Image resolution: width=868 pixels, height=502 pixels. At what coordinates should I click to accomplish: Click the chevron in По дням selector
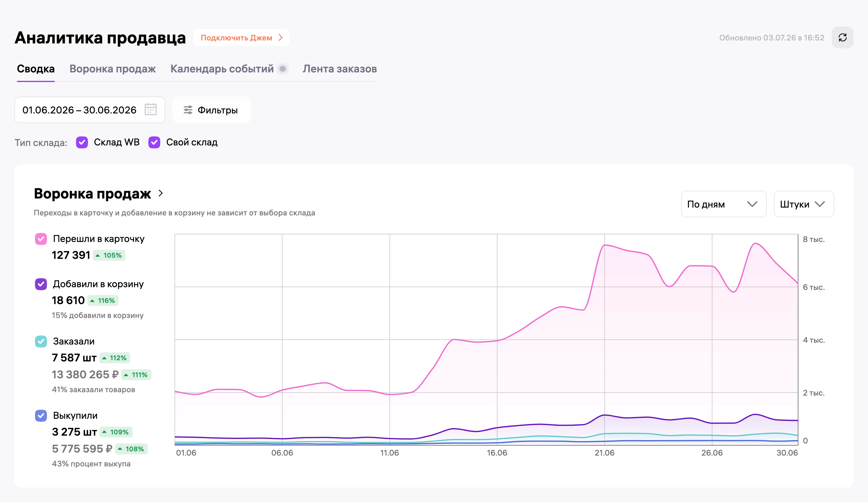pos(752,204)
